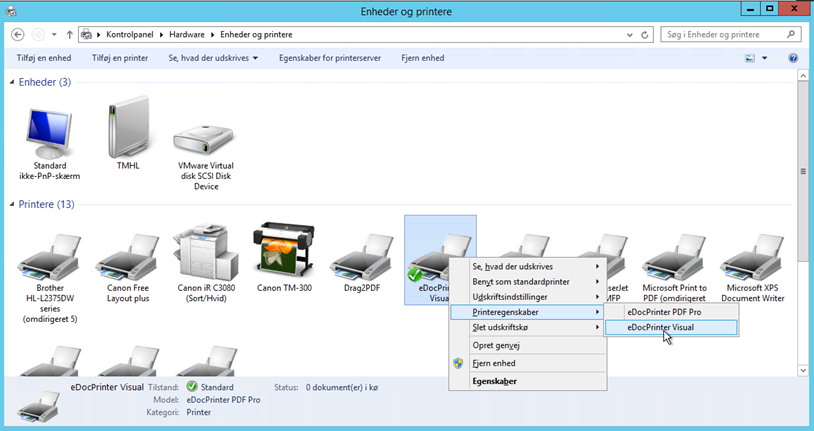The width and height of the screenshot is (814, 431).
Task: Select eDocPrinter PDF Pro in submenu
Action: [671, 312]
